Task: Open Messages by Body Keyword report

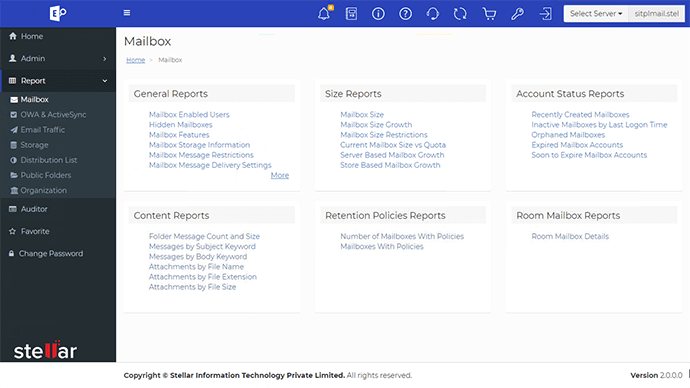Action: coord(198,256)
